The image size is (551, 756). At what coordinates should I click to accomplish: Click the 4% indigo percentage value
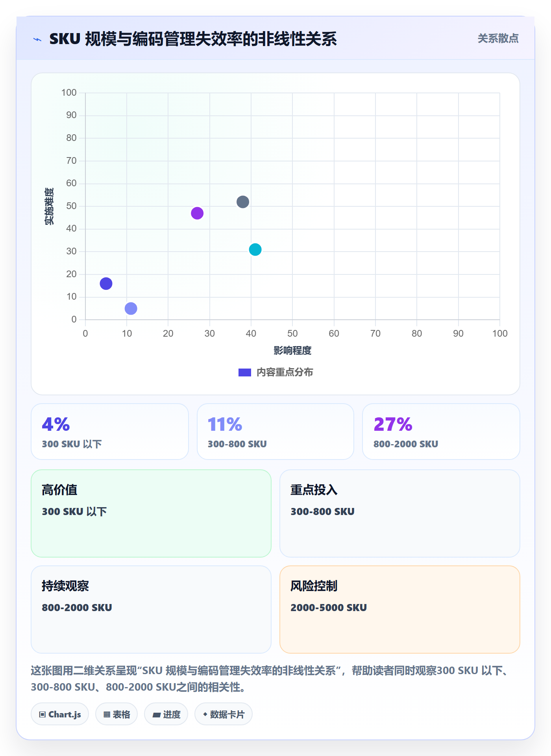coord(56,424)
